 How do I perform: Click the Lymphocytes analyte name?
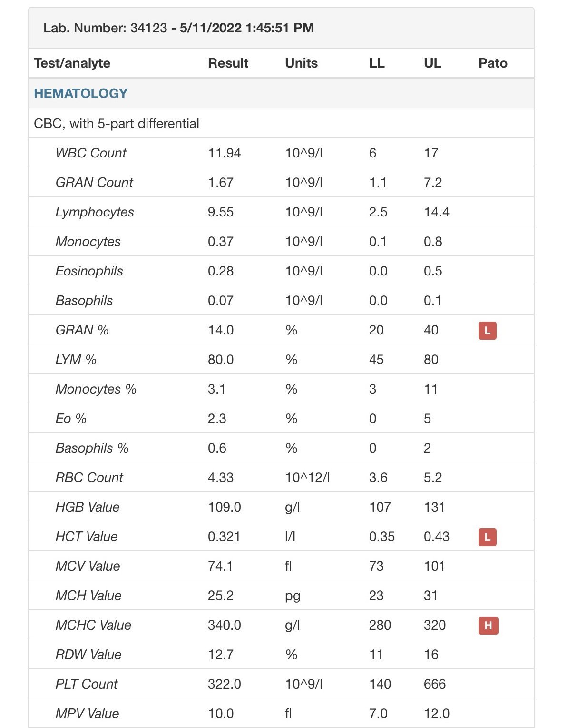95,212
